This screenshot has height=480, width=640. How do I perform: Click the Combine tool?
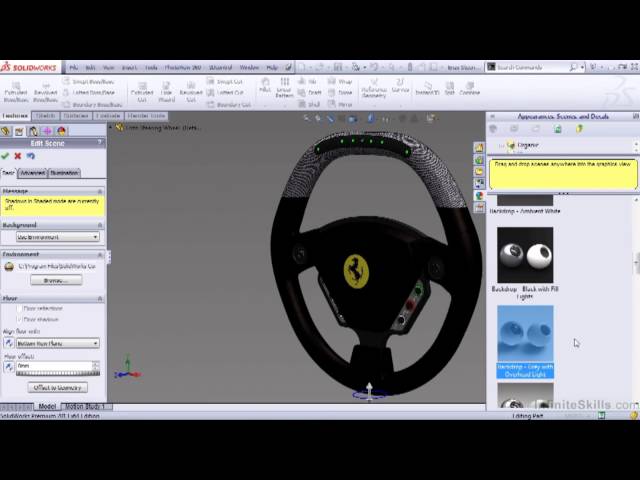(469, 88)
